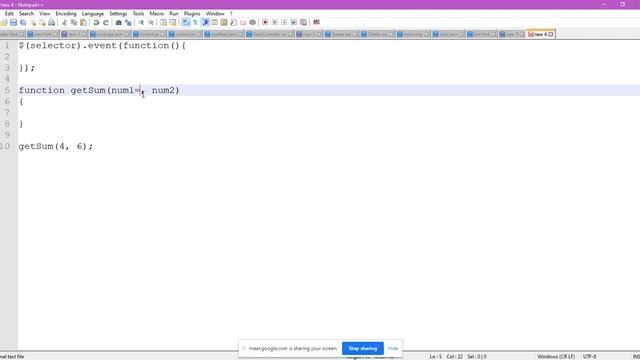Click the Zoom In toolbar icon

pyautogui.click(x=141, y=22)
